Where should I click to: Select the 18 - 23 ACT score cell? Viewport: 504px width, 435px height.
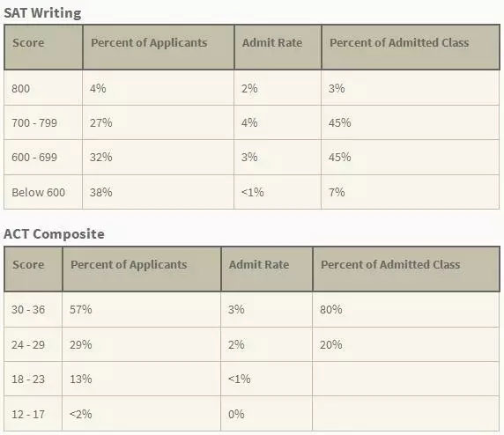point(33,379)
